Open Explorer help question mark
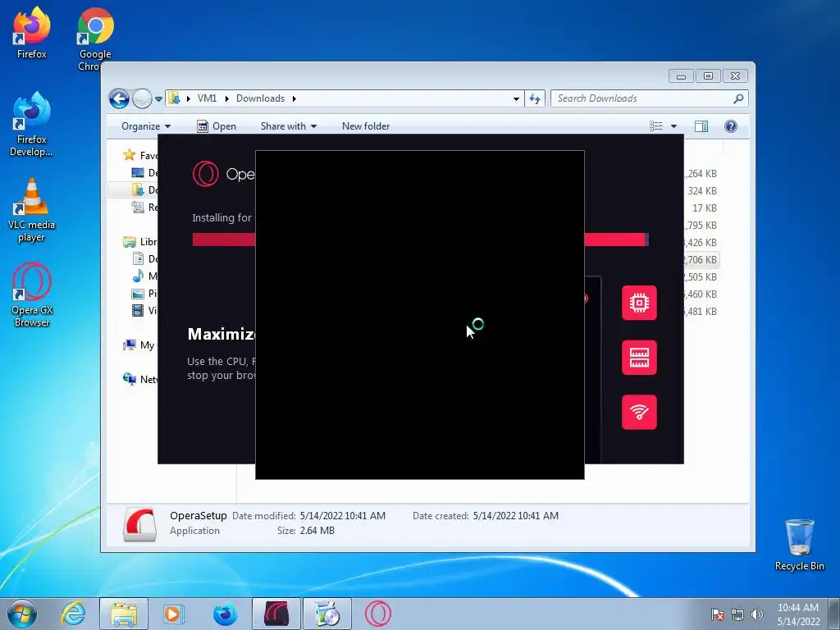 731,126
